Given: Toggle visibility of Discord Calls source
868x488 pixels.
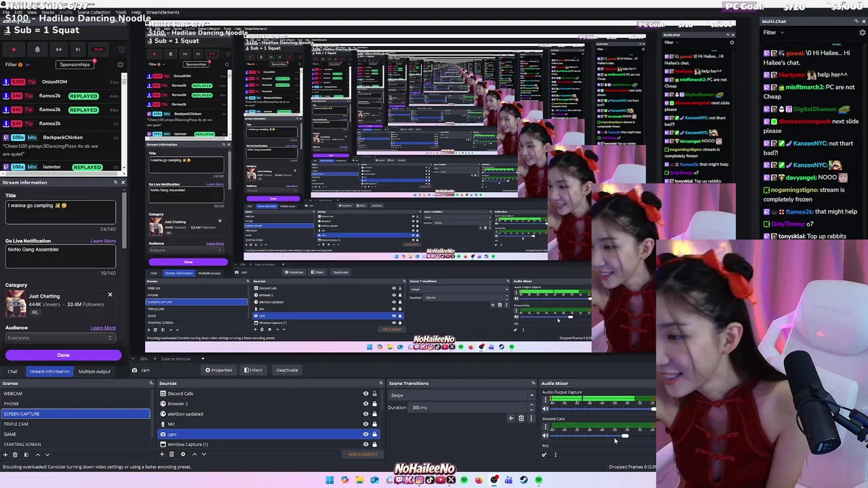Looking at the screenshot, I should (366, 393).
